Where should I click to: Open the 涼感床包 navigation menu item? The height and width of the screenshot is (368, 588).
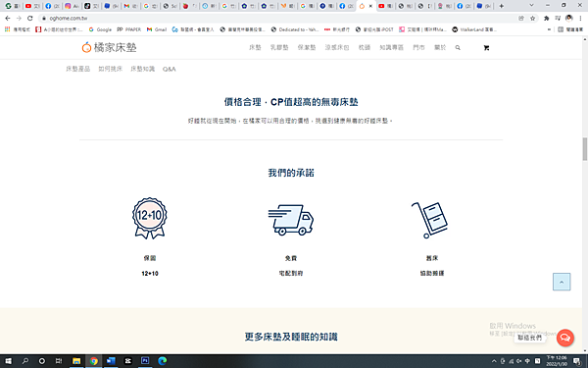click(337, 47)
